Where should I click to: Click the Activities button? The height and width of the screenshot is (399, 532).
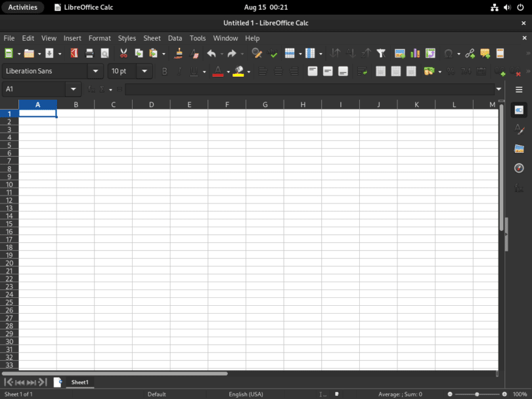[x=23, y=7]
